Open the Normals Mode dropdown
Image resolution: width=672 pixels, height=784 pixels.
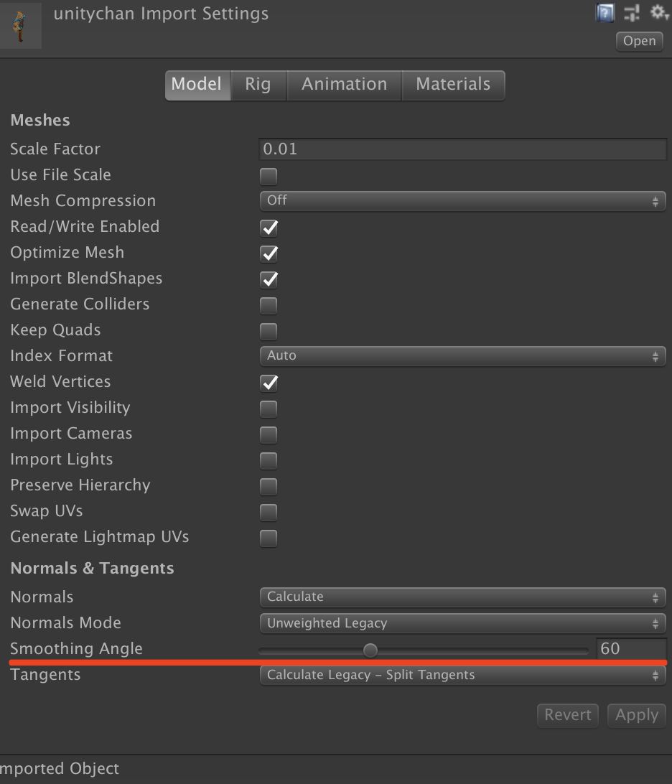pyautogui.click(x=462, y=623)
